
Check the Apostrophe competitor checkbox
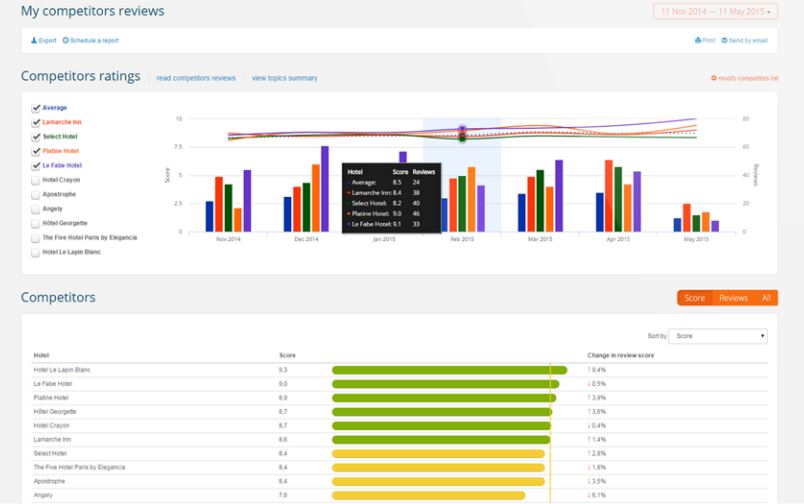point(36,194)
